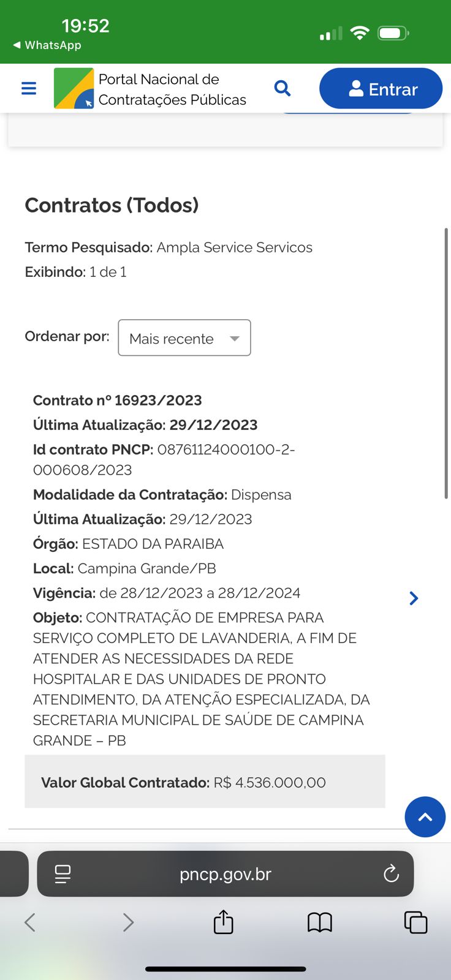Return to WhatsApp from status bar

[47, 45]
